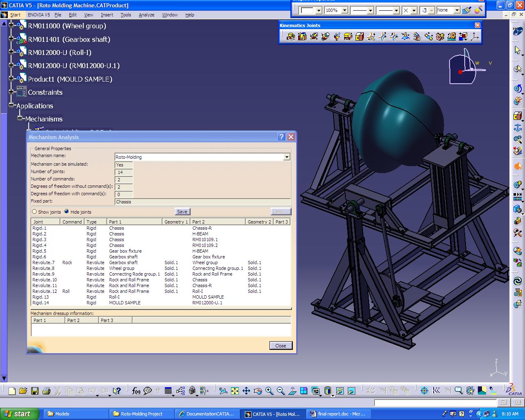The width and height of the screenshot is (525, 420).
Task: Expand the RM012000-U (Roll-I) node
Action: pyautogui.click(x=11, y=52)
